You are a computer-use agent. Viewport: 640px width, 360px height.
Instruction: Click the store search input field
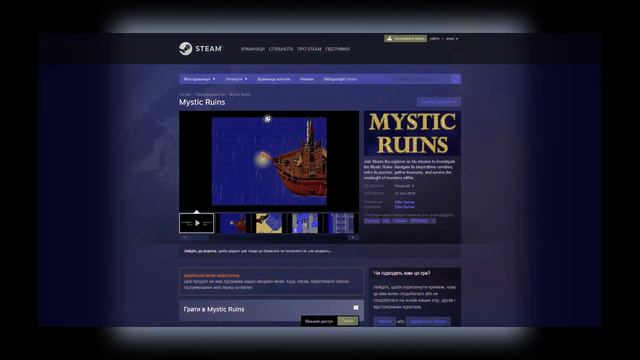[x=421, y=79]
